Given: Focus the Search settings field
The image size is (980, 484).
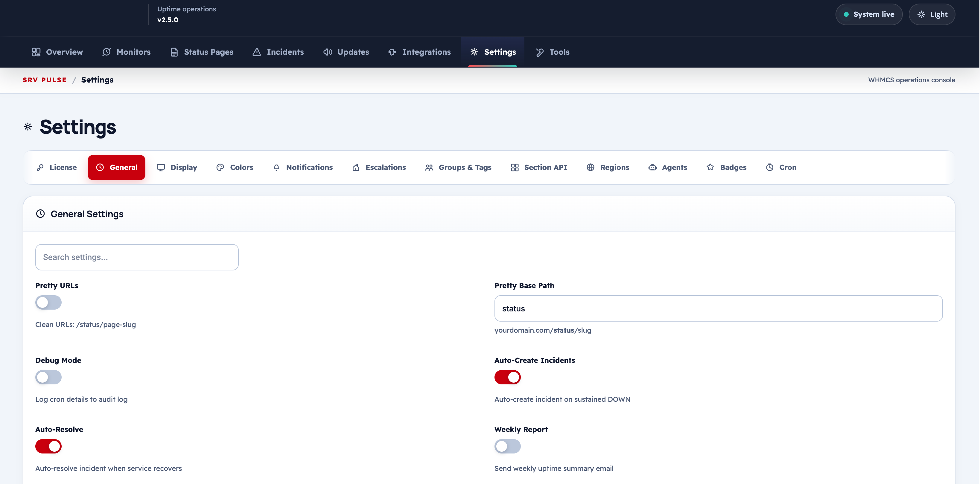Looking at the screenshot, I should tap(137, 257).
